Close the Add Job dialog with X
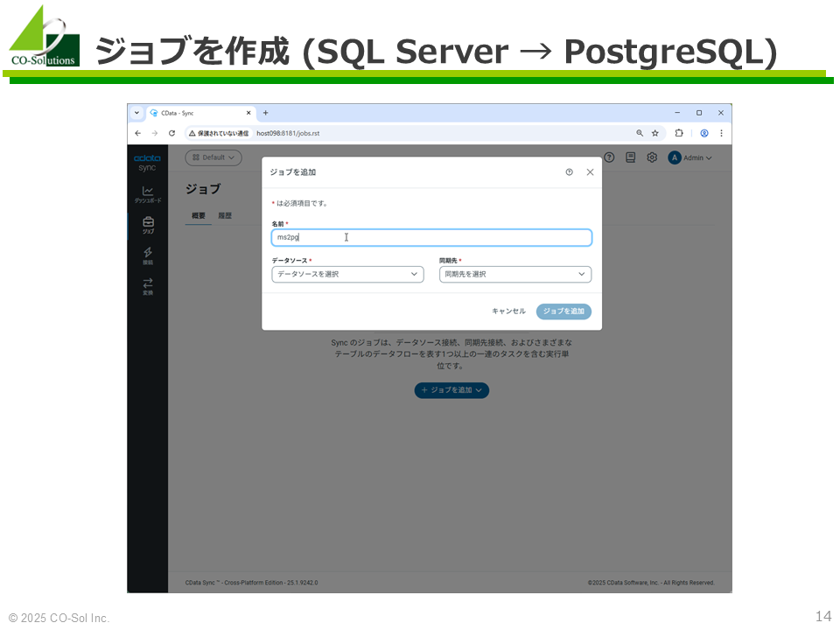Screen dimensions: 840x630 (x=590, y=172)
